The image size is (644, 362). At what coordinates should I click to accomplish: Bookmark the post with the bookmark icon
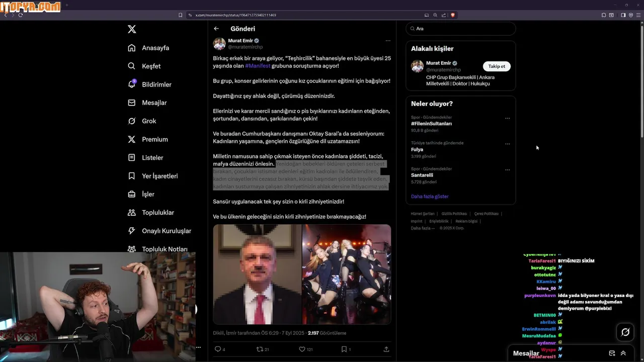[344, 349]
